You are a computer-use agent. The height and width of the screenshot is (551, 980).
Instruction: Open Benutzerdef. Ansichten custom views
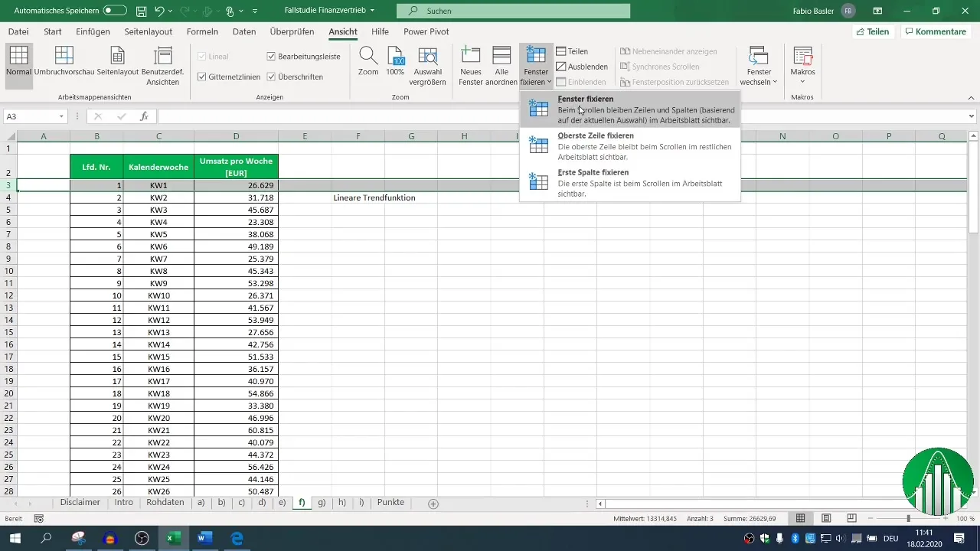[x=163, y=66]
